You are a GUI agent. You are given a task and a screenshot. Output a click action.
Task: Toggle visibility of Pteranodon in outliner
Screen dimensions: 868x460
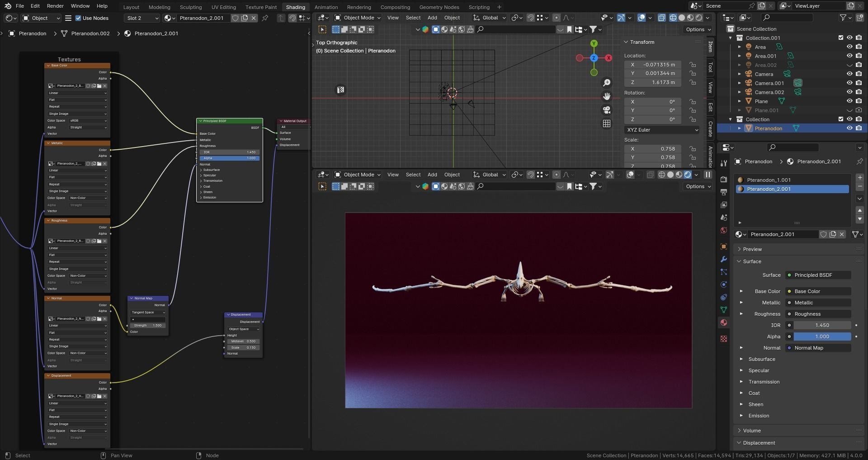point(849,128)
